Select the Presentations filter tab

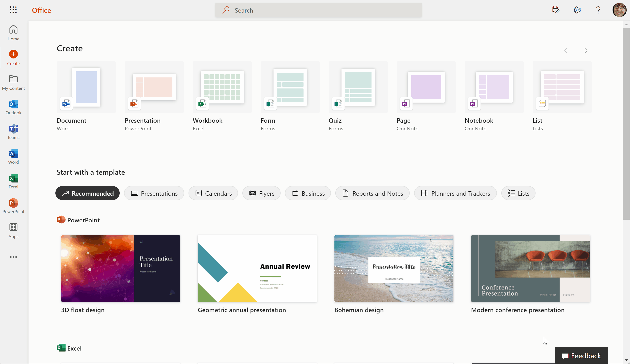coord(153,193)
